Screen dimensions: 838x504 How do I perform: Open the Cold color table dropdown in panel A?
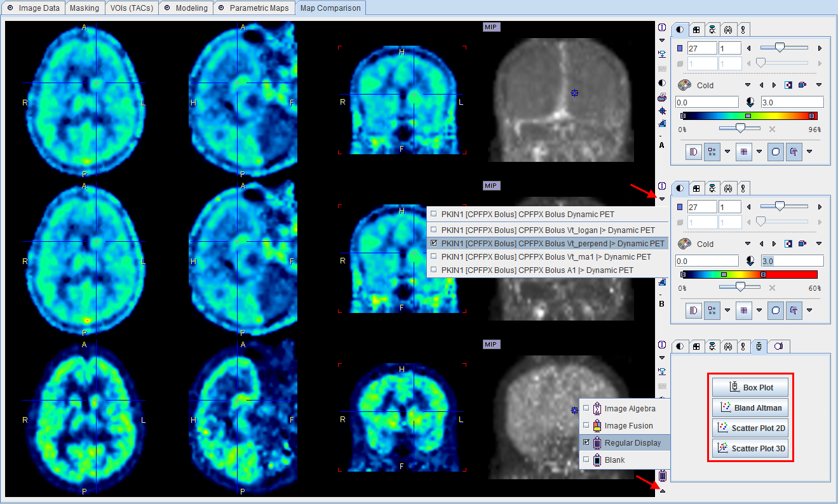(748, 85)
